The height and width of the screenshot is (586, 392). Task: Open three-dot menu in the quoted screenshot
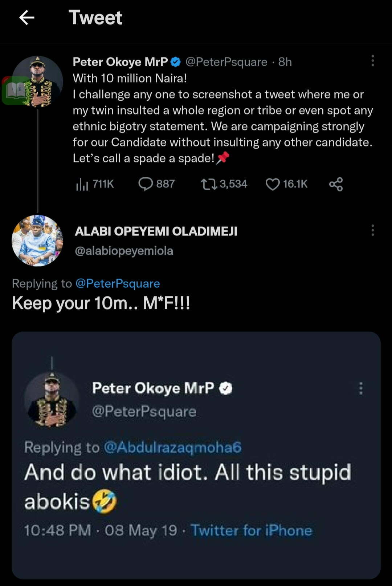[x=360, y=388]
